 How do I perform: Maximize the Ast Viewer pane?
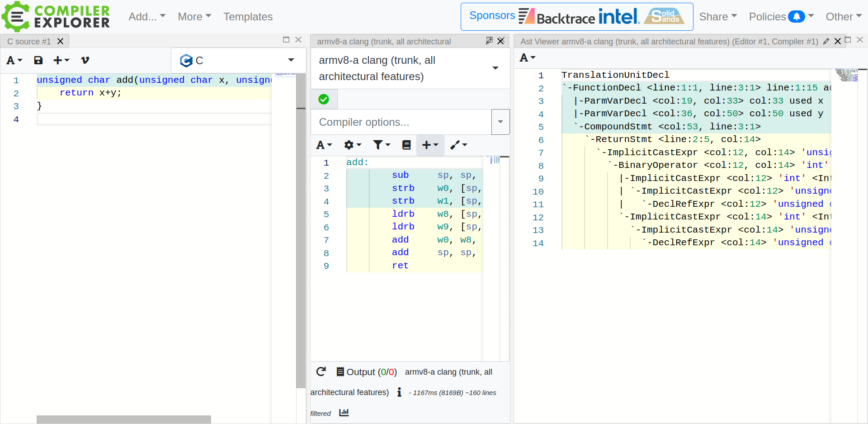(x=848, y=40)
